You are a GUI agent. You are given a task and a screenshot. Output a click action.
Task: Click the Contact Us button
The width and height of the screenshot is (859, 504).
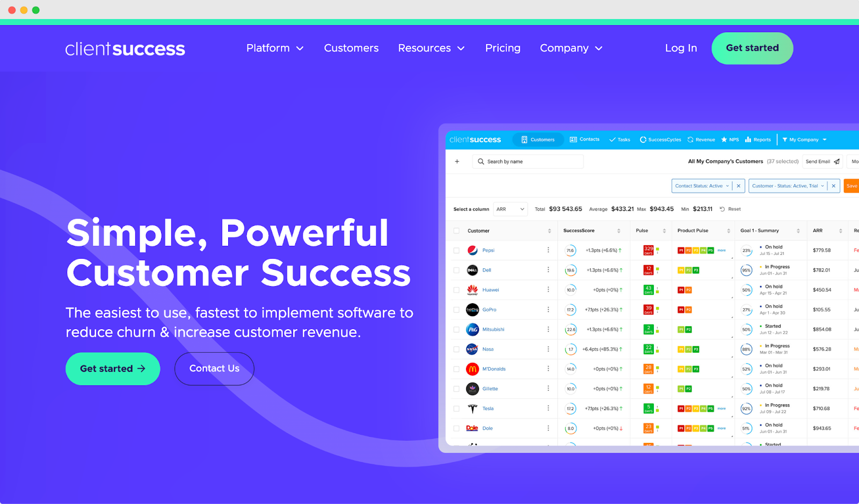coord(214,369)
